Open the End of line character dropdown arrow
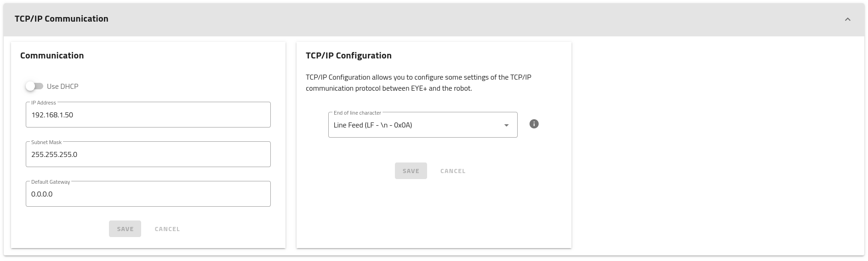The image size is (868, 261). [506, 125]
